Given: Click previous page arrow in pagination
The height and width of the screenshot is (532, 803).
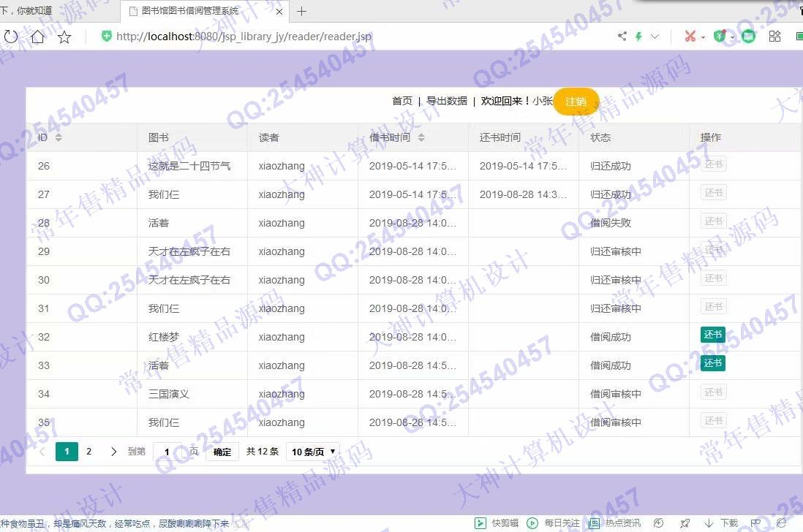Looking at the screenshot, I should [42, 451].
